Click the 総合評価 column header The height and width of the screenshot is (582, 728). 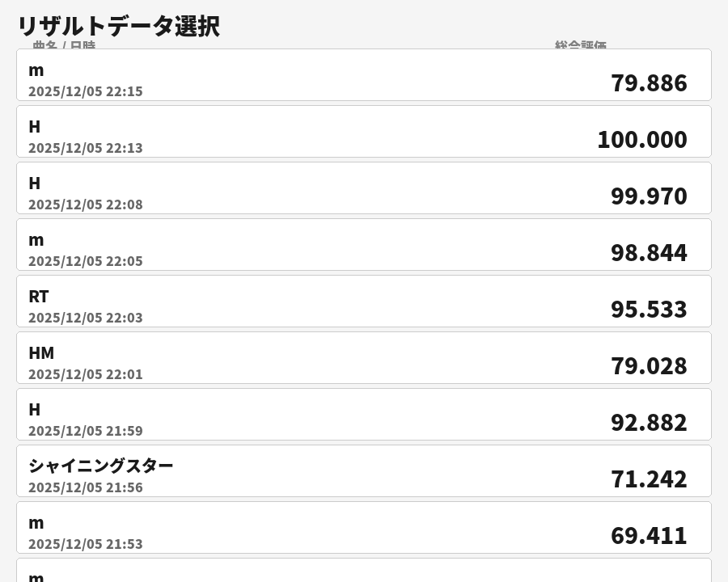[x=580, y=45]
